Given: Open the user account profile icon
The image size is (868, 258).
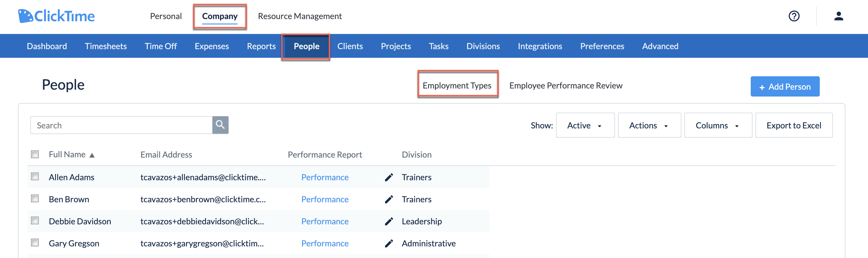Looking at the screenshot, I should 838,16.
